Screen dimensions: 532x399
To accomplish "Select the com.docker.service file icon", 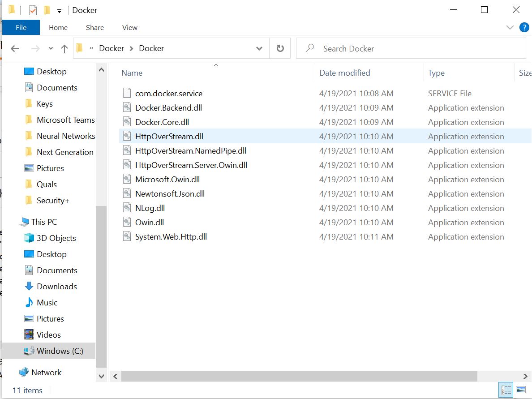I will 127,93.
